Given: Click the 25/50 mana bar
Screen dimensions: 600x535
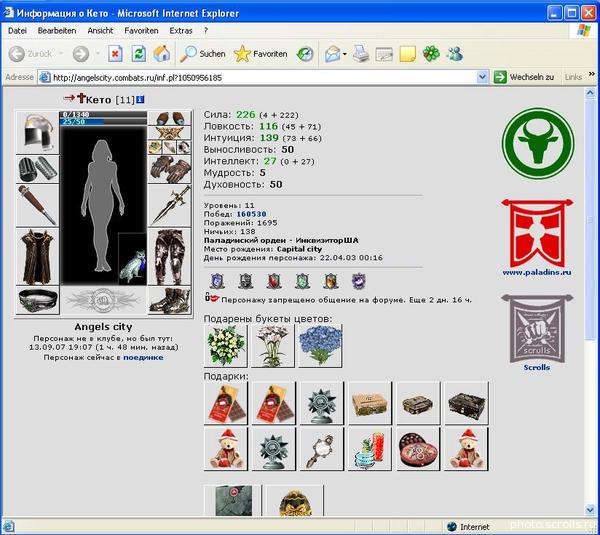Looking at the screenshot, I should pyautogui.click(x=103, y=122).
